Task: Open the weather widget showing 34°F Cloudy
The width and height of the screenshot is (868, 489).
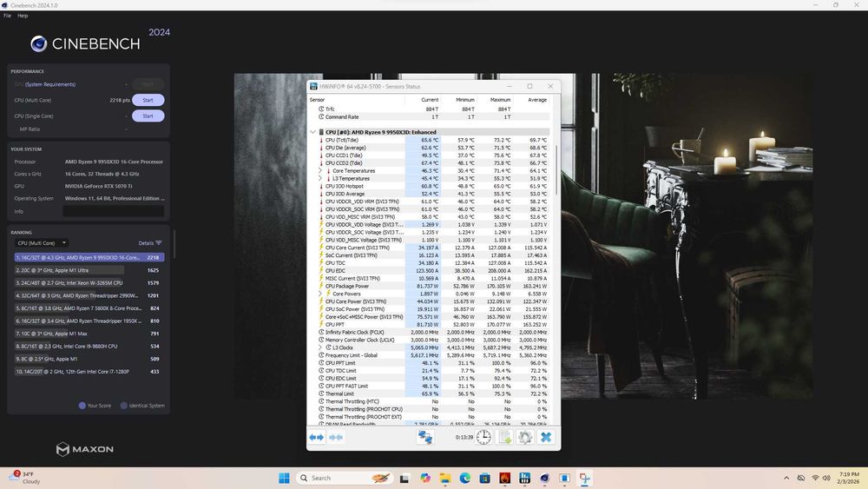Action: pyautogui.click(x=24, y=478)
